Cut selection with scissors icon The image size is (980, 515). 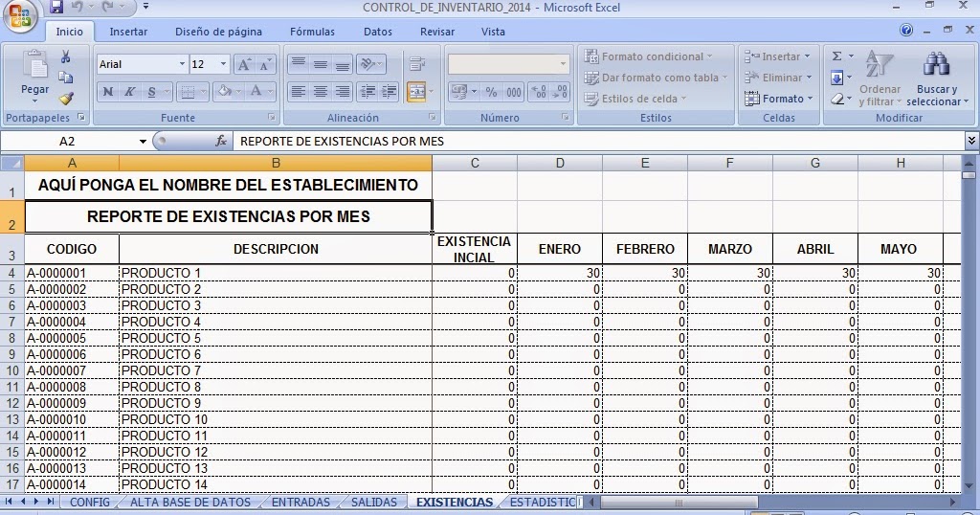[65, 56]
